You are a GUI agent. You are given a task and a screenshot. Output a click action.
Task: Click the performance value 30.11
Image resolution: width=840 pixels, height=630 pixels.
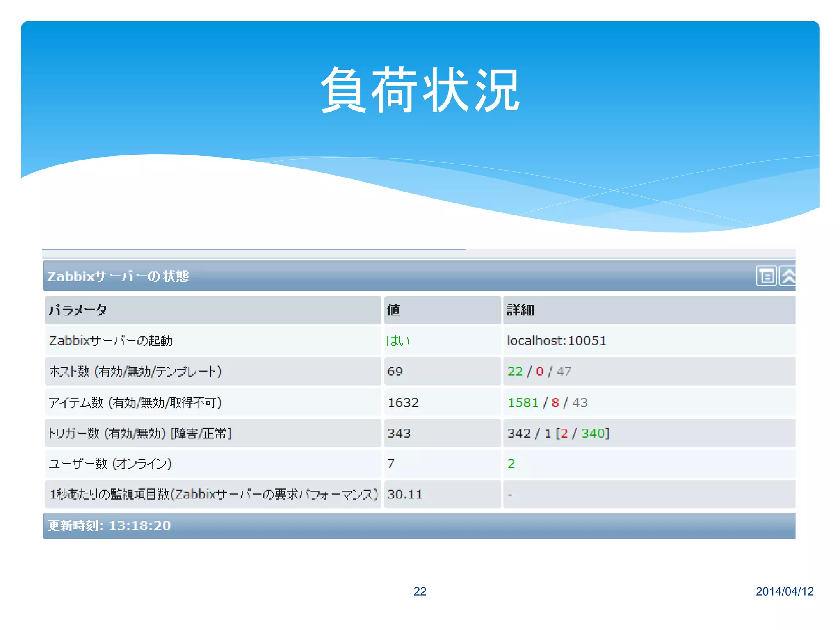coord(405,494)
